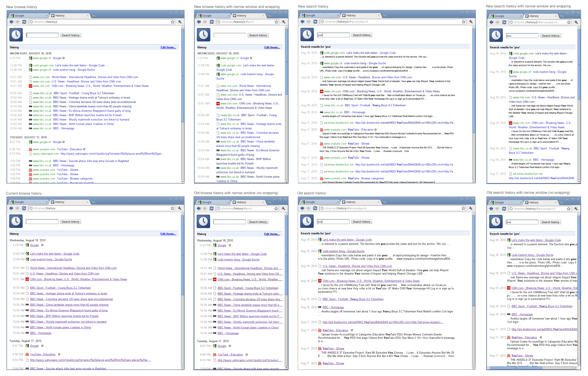This screenshot has height=376, width=588.
Task: 'Search history' button in 'Old search history' window
Action: 361,222
